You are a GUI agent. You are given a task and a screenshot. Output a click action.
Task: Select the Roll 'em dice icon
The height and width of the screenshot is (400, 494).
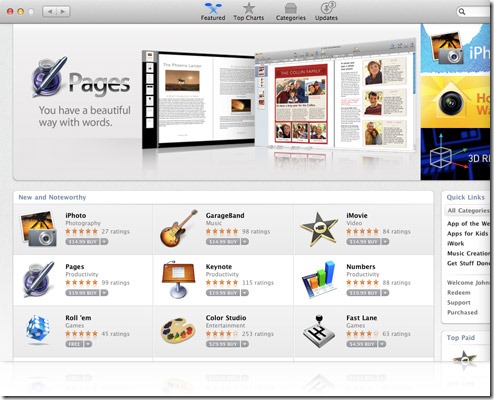click(x=38, y=330)
